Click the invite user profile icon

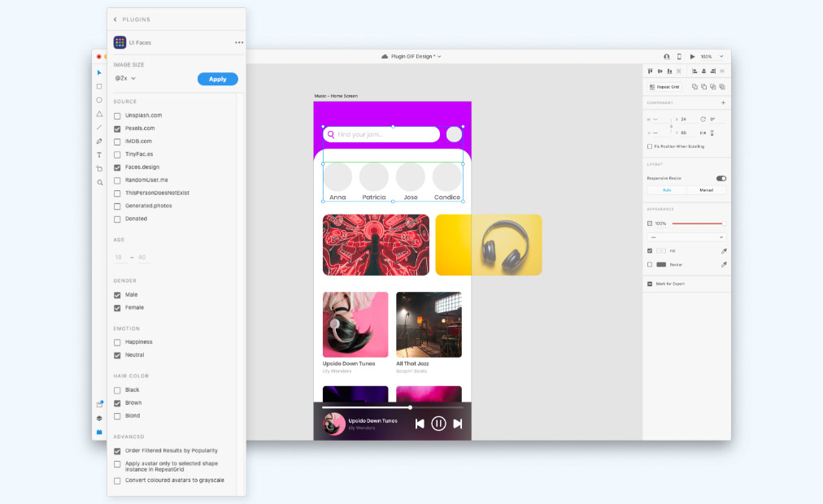coord(667,57)
